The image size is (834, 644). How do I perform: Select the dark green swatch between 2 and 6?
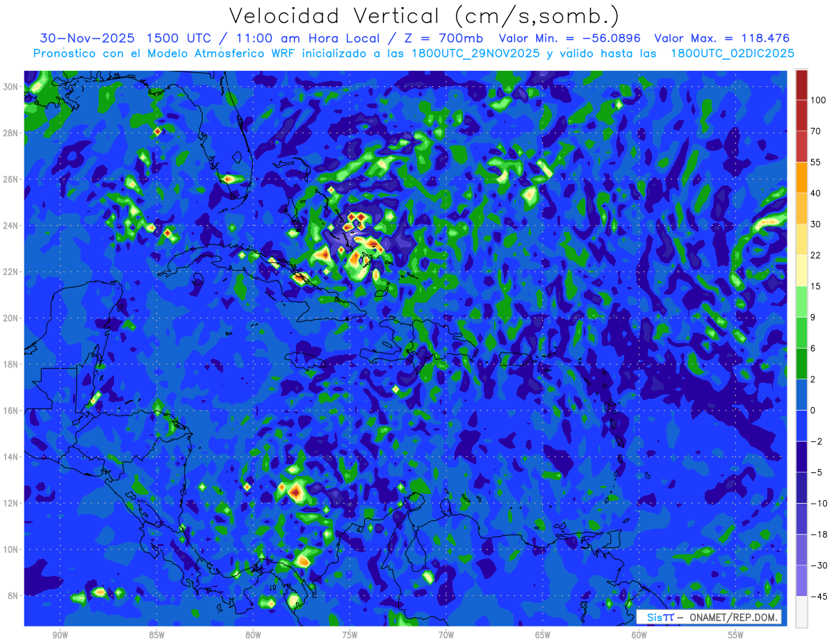[x=801, y=364]
